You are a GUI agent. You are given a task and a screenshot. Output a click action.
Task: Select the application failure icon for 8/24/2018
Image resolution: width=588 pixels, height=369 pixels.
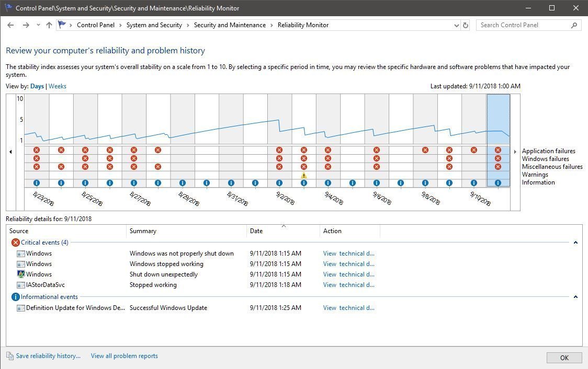coord(61,150)
